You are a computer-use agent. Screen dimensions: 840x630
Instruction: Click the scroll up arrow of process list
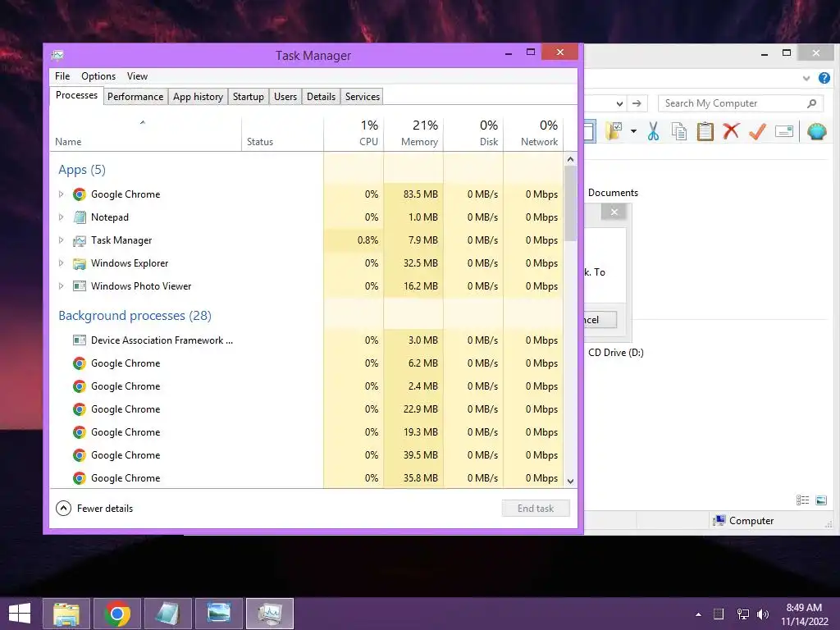click(x=571, y=160)
